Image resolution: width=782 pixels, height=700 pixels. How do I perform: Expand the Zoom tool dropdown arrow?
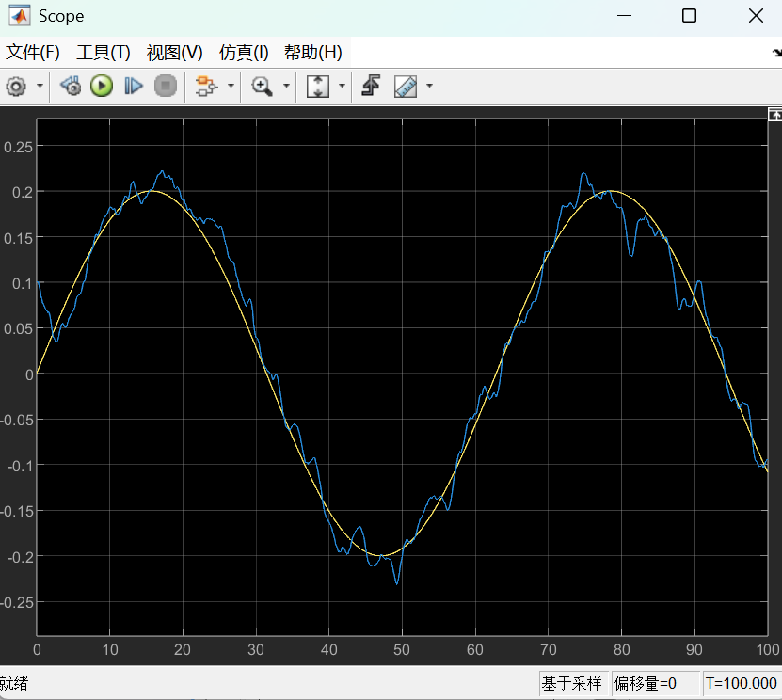point(285,87)
